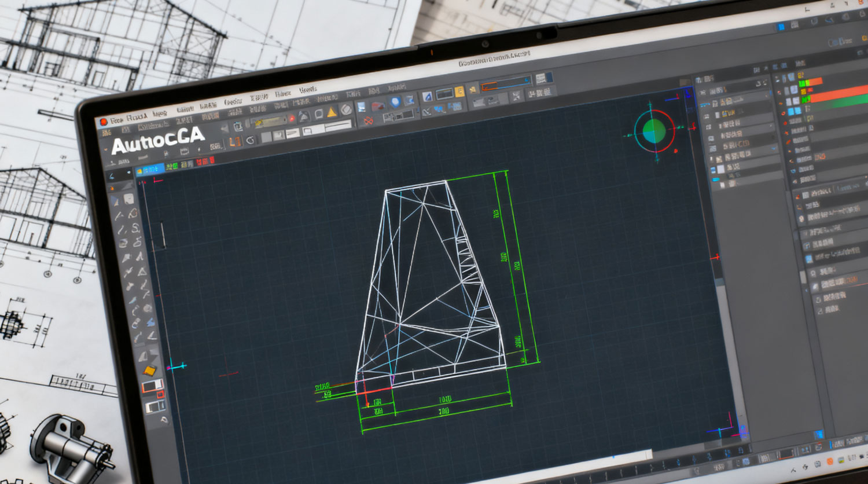Click the round gray circle icon in toolbar
This screenshot has width=868, height=484.
tap(346, 109)
